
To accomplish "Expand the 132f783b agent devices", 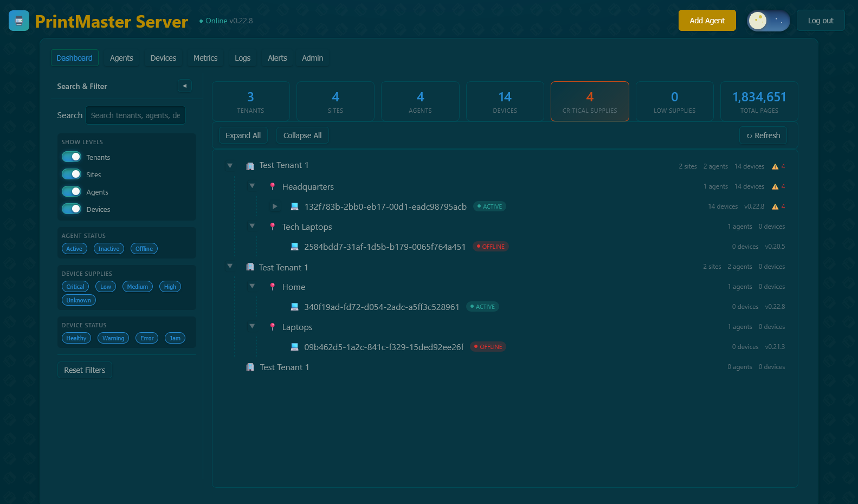I will point(275,206).
